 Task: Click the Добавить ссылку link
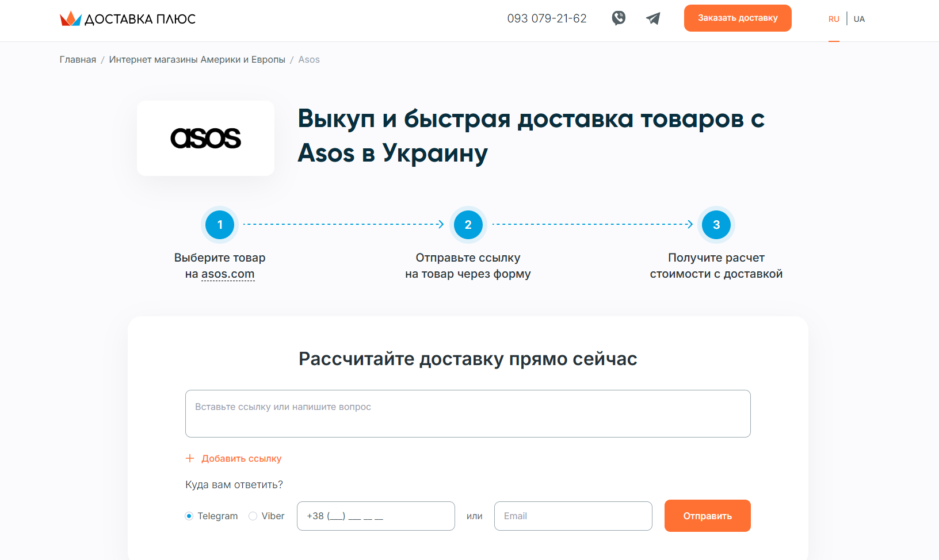point(242,459)
